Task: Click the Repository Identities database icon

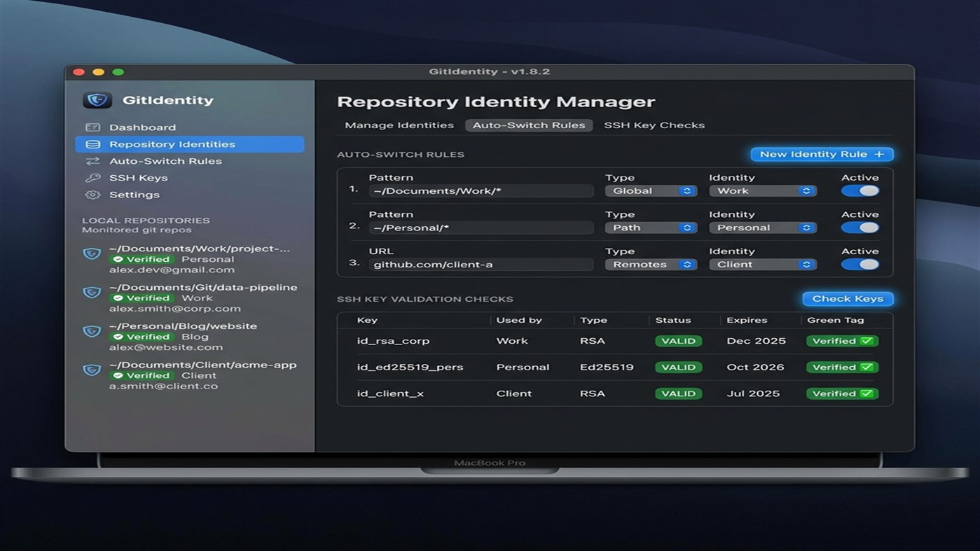Action: point(92,144)
